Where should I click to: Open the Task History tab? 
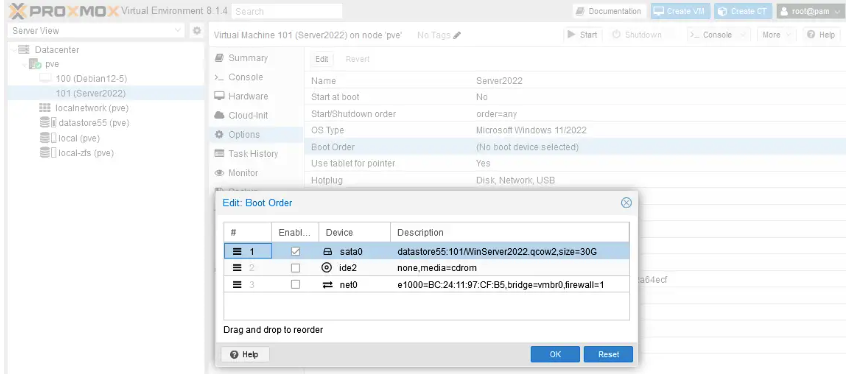256,154
